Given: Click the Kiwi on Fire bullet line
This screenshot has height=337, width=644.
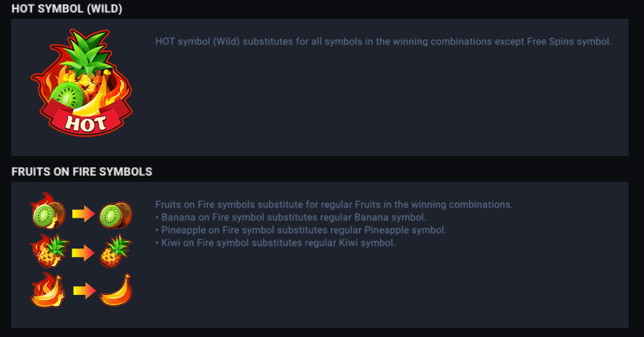Looking at the screenshot, I should tap(275, 243).
